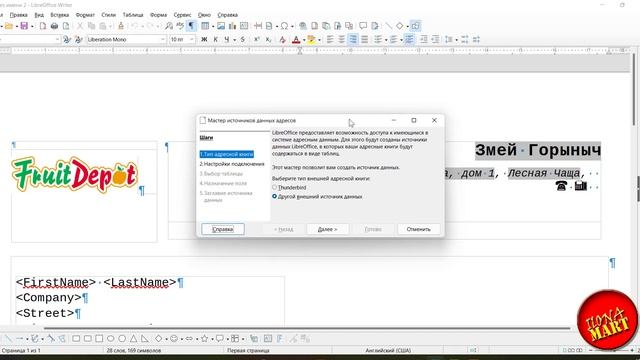Screen dimensions: 640x360
Task: Click the Rectangle shape tool
Action: click(x=76, y=339)
